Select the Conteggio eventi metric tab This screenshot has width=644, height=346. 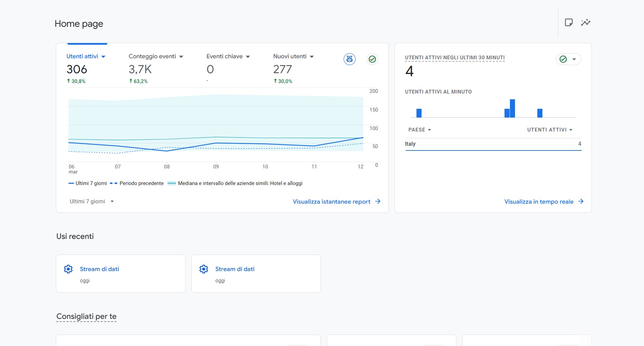click(155, 56)
